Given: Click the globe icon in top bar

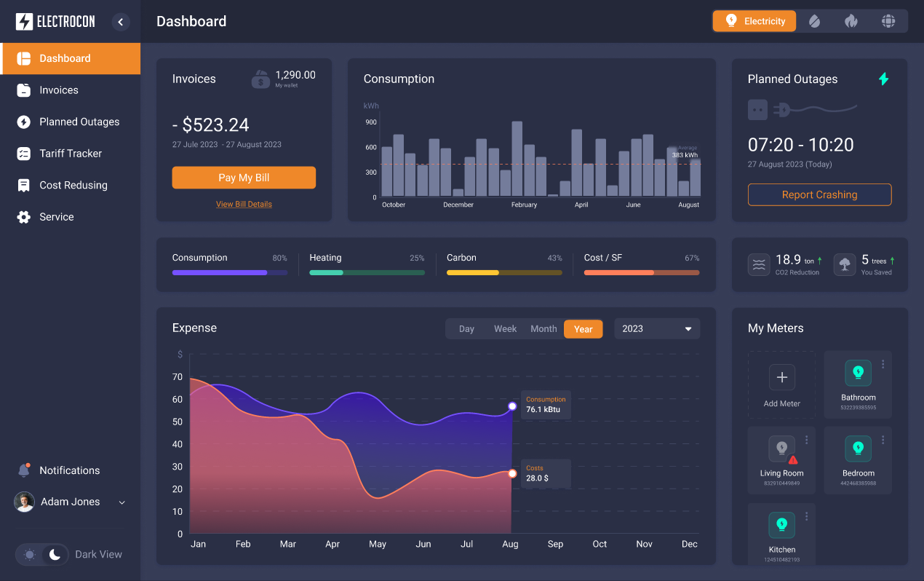Looking at the screenshot, I should tap(888, 21).
